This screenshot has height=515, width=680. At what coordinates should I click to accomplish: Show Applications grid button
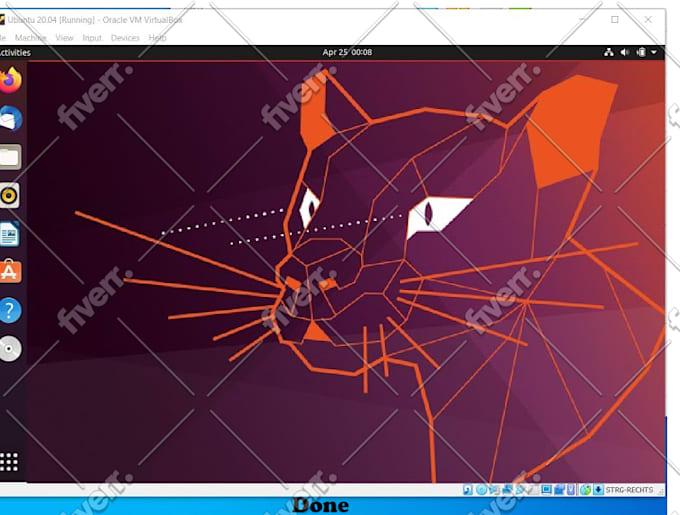[x=9, y=462]
